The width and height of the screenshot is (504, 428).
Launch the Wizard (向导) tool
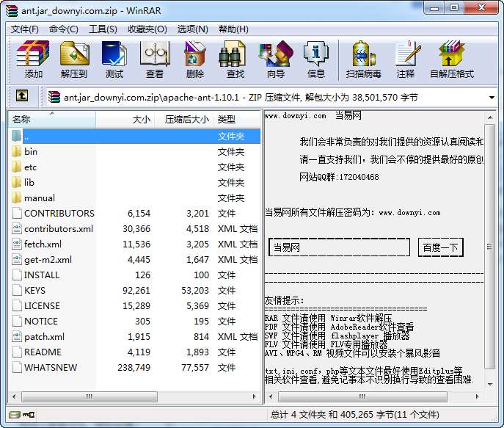tap(276, 59)
